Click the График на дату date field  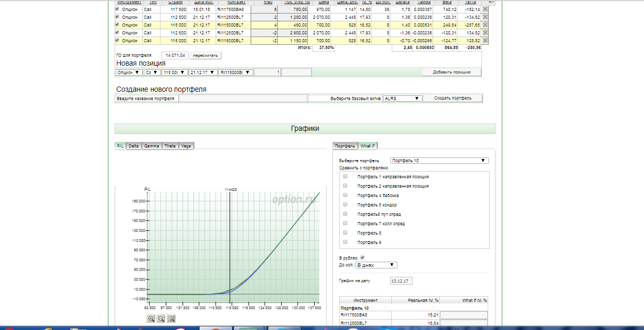pos(401,281)
